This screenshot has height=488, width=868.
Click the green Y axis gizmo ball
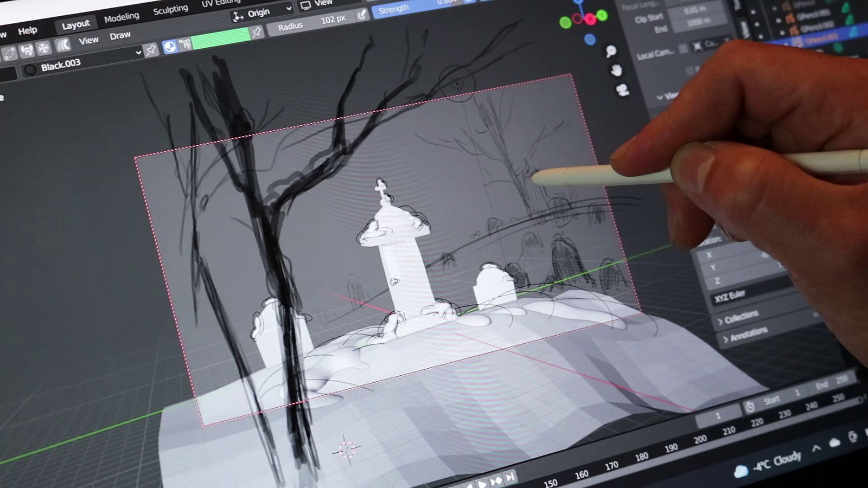pyautogui.click(x=602, y=16)
